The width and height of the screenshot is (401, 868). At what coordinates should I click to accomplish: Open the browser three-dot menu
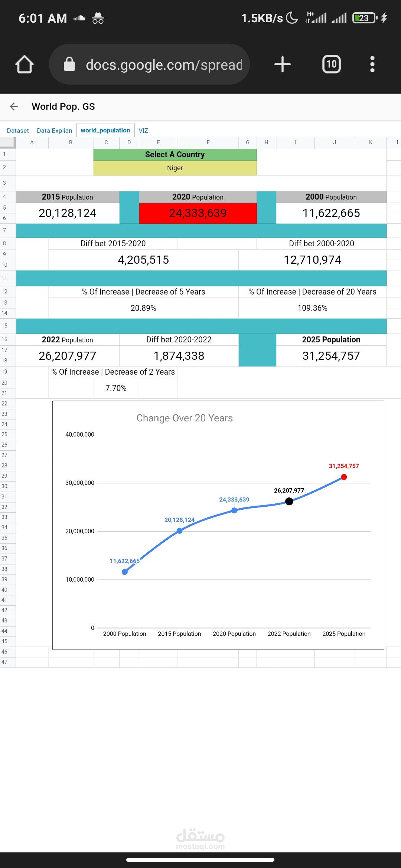[x=372, y=65]
